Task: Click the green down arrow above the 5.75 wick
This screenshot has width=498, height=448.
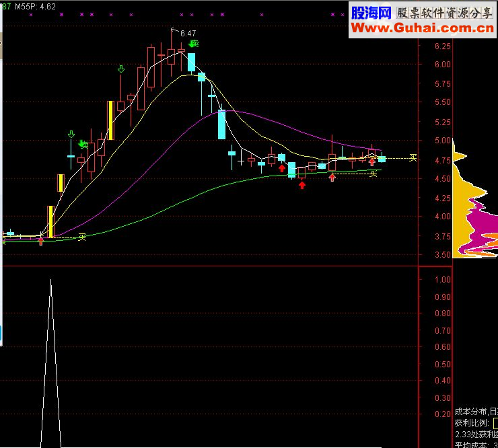Action: (121, 69)
